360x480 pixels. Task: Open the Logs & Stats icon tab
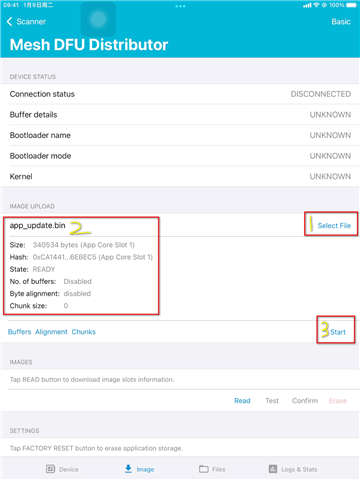[273, 469]
